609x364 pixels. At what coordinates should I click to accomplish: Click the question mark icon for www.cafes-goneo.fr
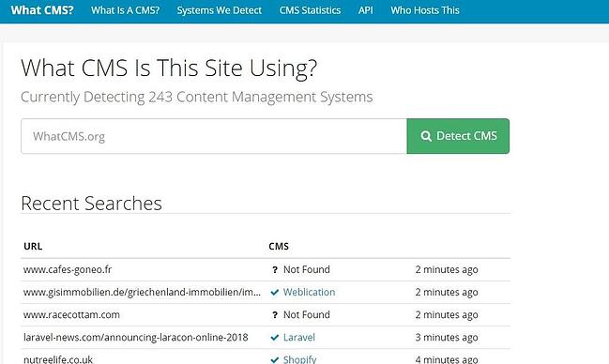click(x=275, y=269)
